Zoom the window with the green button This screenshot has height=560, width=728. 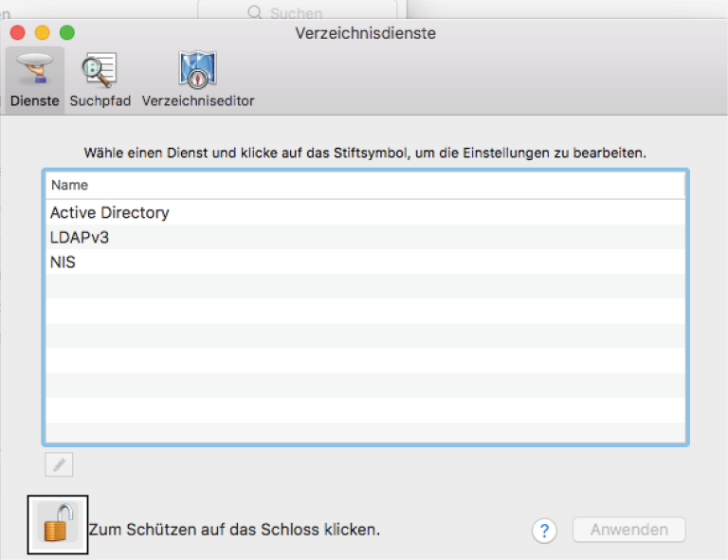(67, 32)
